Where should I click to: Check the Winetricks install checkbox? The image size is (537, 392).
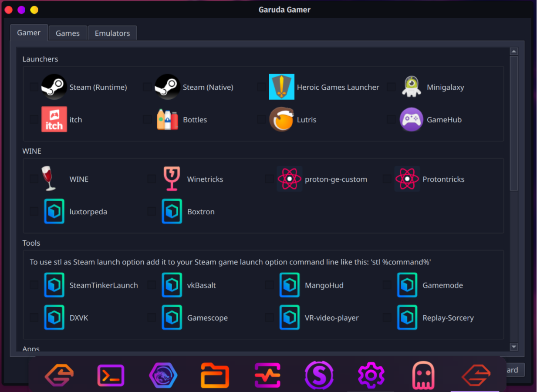pyautogui.click(x=151, y=178)
